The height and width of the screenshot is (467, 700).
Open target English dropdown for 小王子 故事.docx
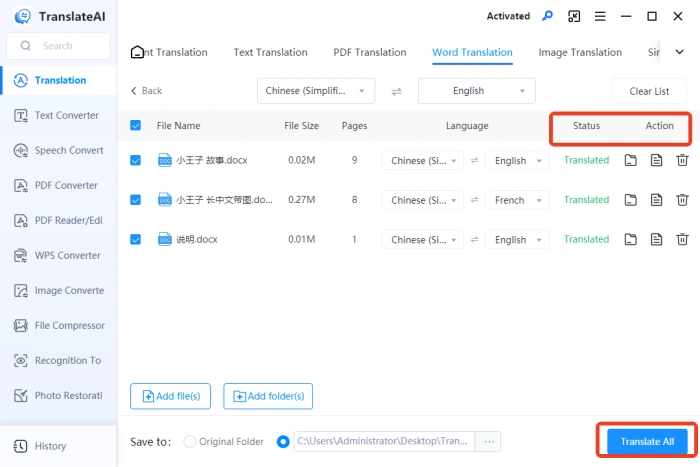tap(517, 161)
